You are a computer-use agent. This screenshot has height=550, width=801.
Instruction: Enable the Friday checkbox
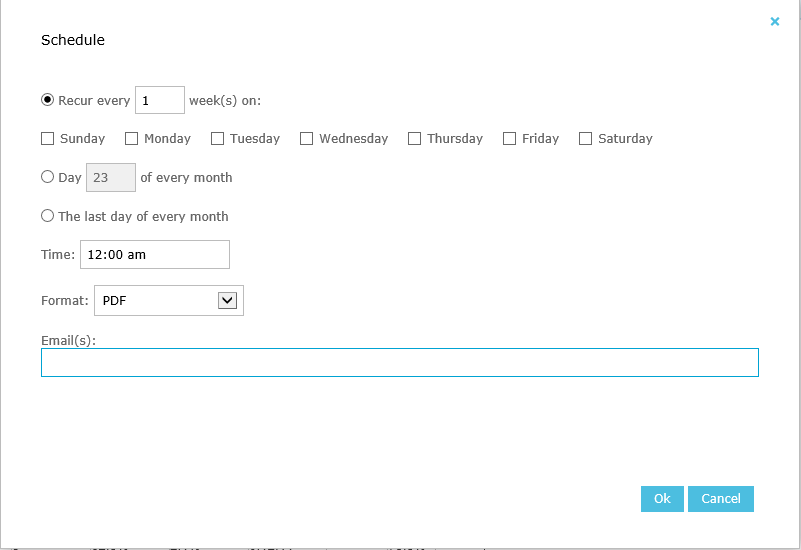(510, 139)
